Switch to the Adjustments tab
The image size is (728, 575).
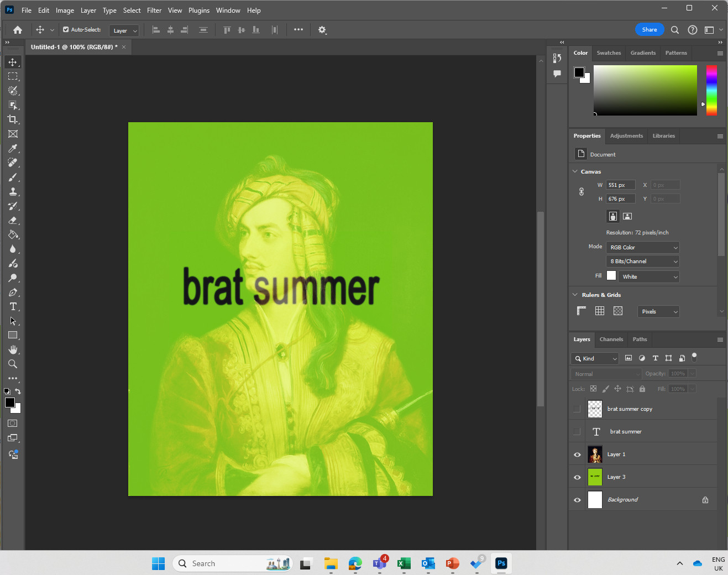(626, 136)
